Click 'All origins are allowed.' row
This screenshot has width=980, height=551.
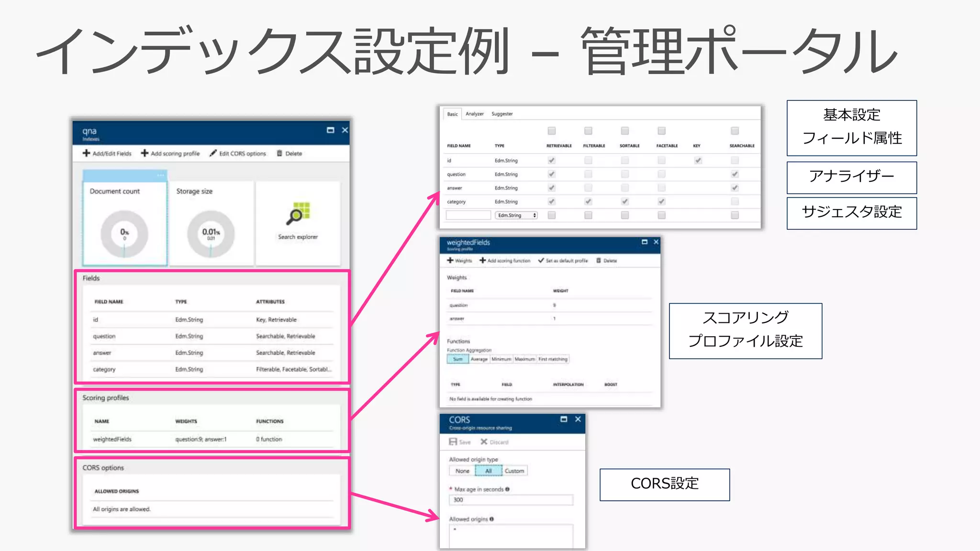(212, 509)
